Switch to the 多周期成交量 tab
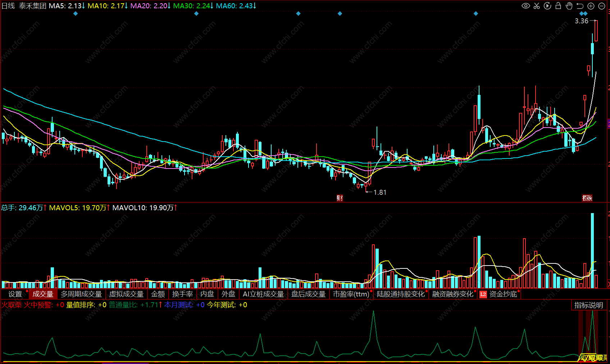The image size is (610, 364). coord(81,294)
